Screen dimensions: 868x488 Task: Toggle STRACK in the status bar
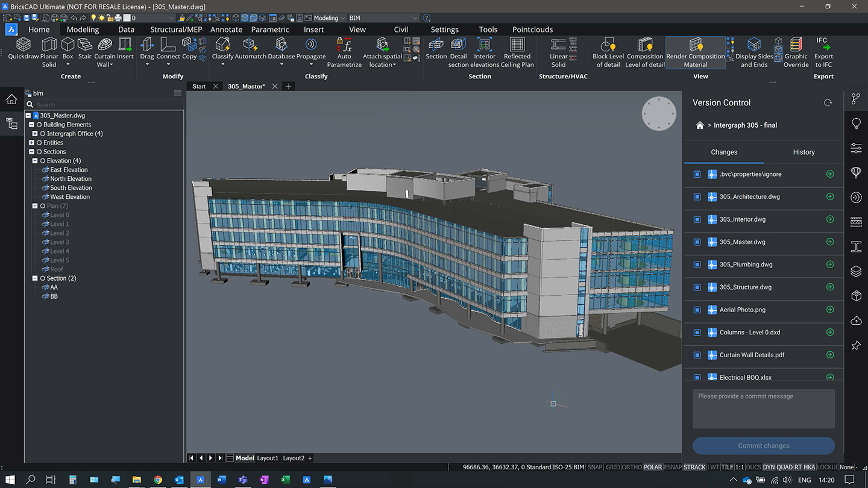tap(694, 467)
